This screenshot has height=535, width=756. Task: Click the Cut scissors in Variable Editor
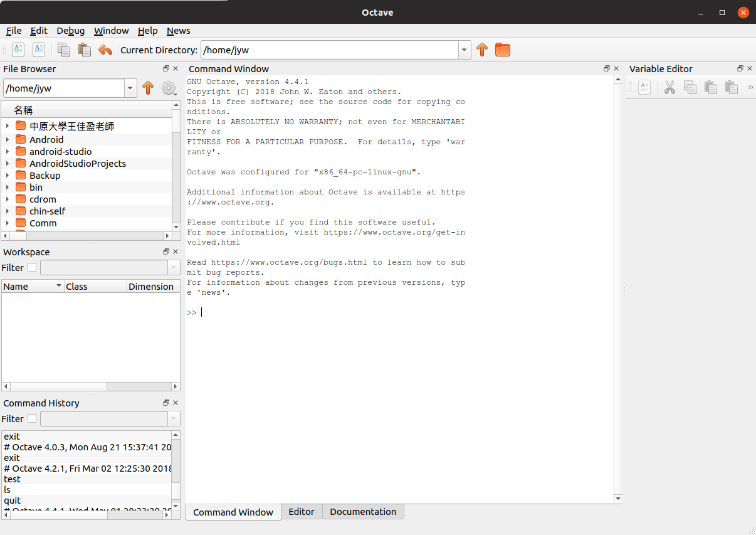coord(669,88)
